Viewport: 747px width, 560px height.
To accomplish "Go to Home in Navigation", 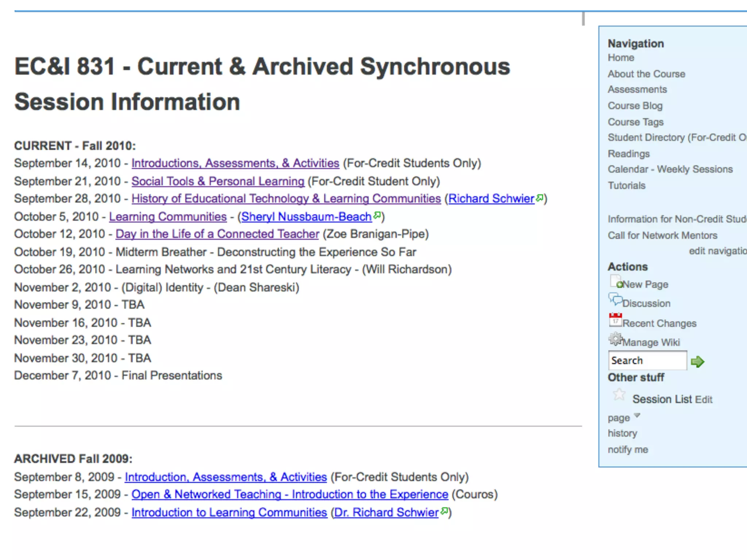I will [621, 58].
